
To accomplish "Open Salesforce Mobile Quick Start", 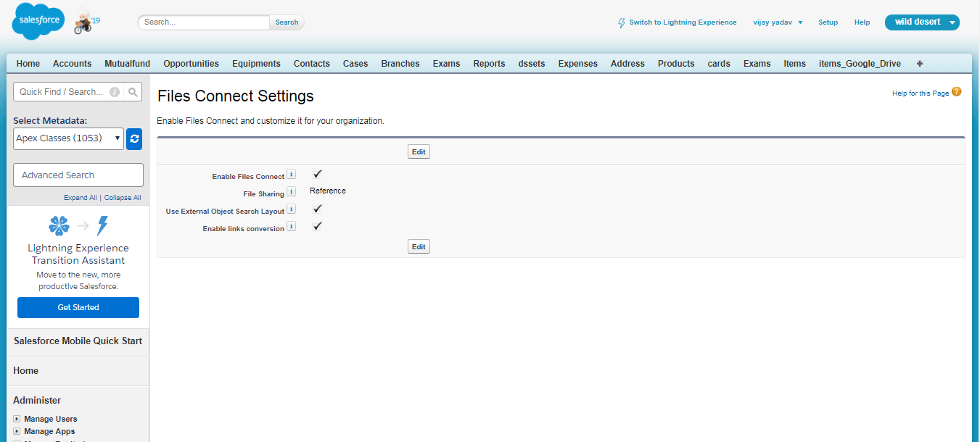I will pos(78,341).
